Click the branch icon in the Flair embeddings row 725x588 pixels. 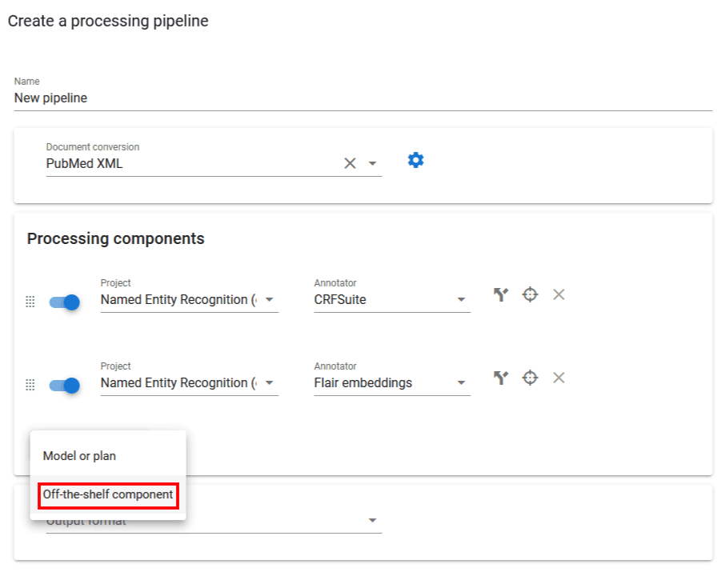coord(501,378)
